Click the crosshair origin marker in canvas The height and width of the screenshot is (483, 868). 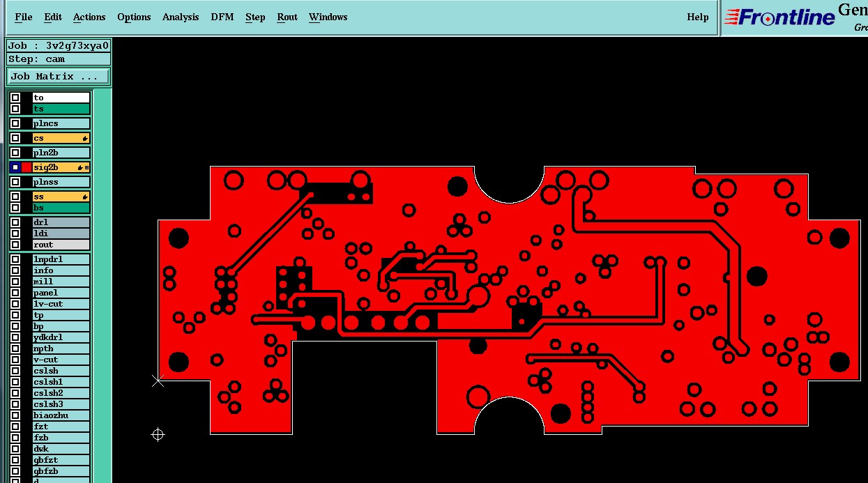(158, 435)
